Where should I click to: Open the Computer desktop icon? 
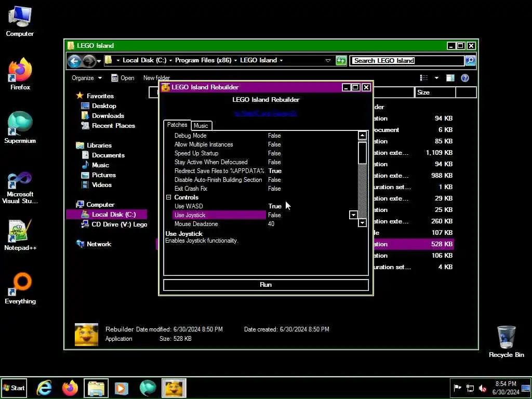click(x=20, y=21)
